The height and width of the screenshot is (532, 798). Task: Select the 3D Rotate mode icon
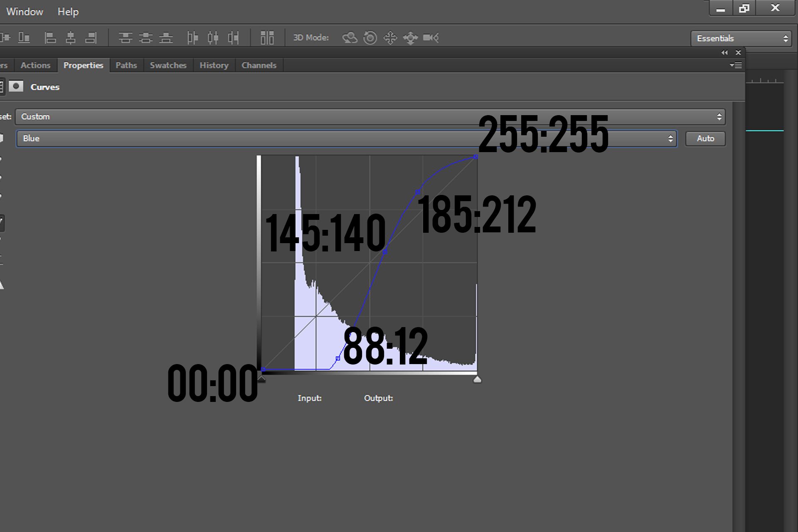[350, 38]
